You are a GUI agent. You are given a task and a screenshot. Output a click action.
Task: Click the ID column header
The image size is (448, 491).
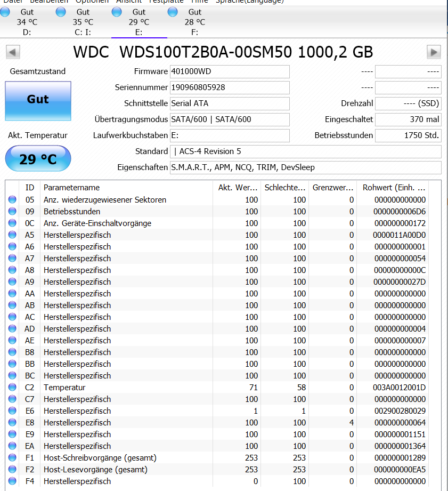click(x=30, y=188)
